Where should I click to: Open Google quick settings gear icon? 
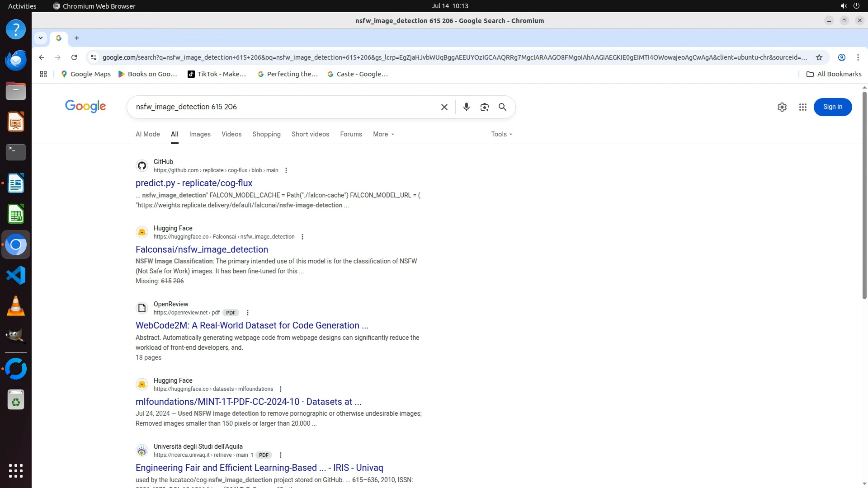782,107
